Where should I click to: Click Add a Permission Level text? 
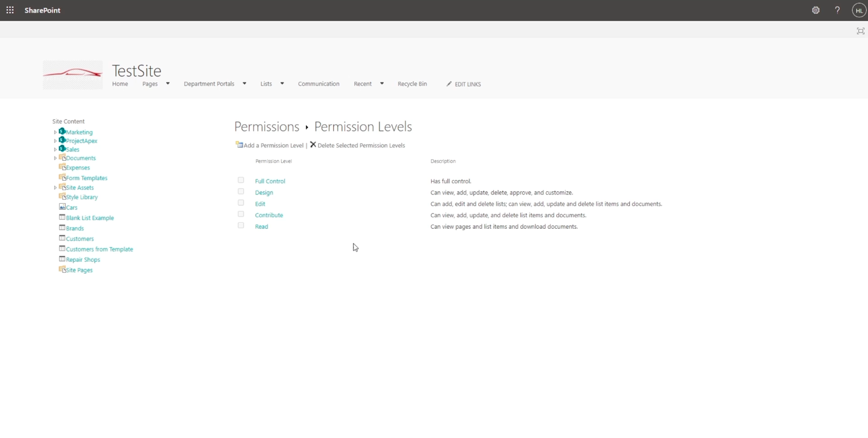pyautogui.click(x=273, y=145)
